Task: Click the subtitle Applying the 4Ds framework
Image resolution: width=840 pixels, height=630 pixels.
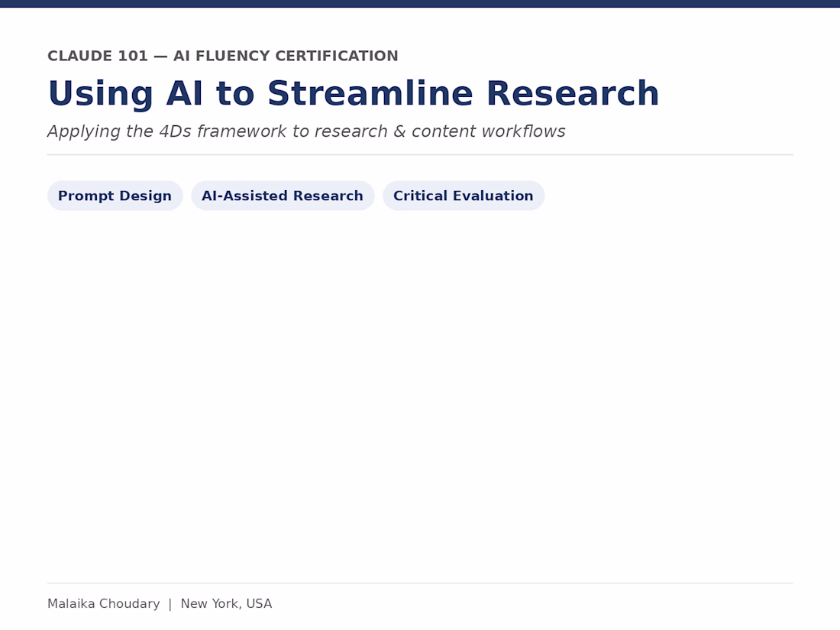Action: pos(306,131)
